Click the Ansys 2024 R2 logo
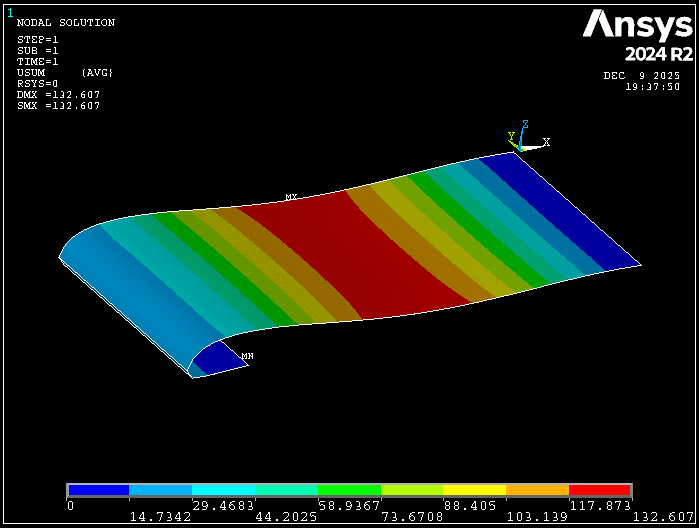The height and width of the screenshot is (528, 699). click(x=638, y=36)
